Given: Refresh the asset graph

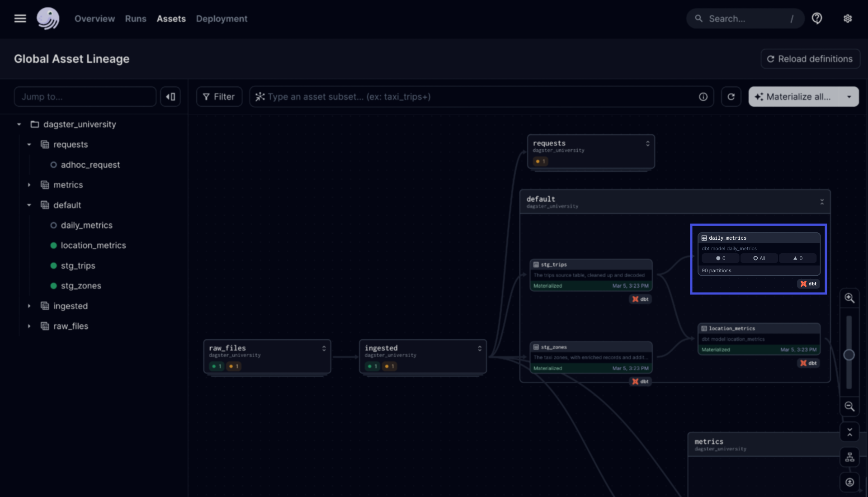Looking at the screenshot, I should click(x=731, y=97).
